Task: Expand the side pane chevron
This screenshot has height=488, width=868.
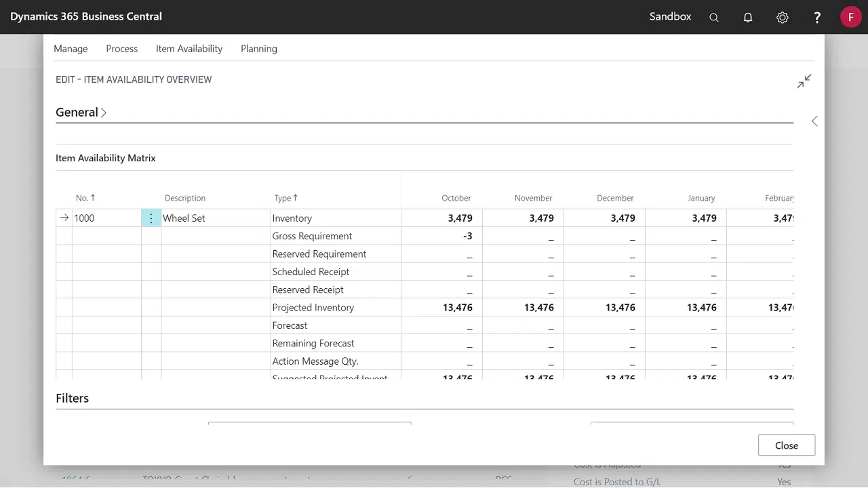Action: click(x=814, y=121)
